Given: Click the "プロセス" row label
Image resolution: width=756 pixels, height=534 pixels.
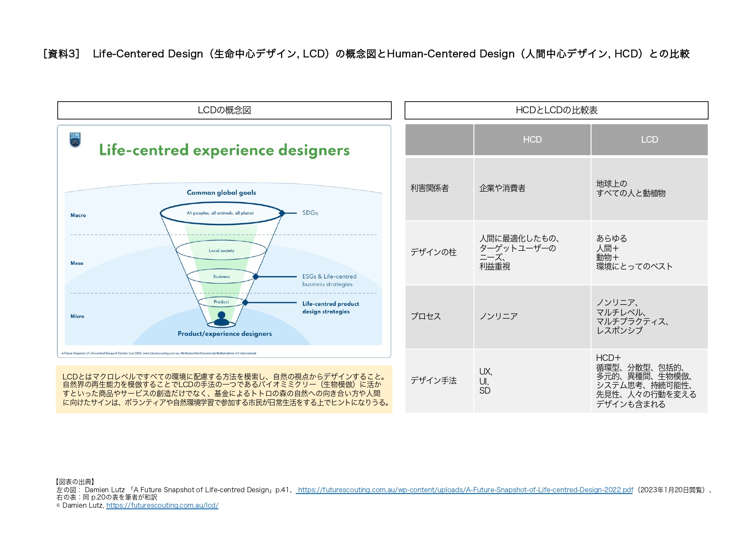Looking at the screenshot, I should click(x=426, y=316).
